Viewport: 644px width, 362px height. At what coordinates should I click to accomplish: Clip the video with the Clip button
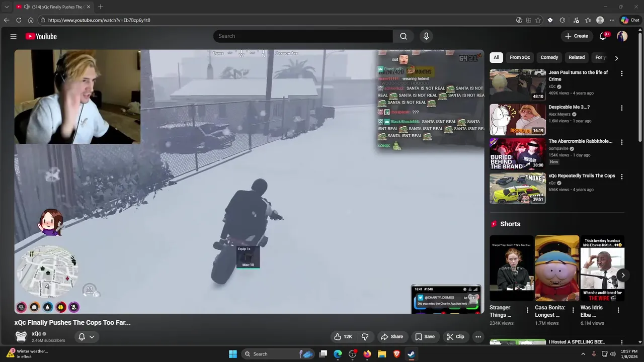455,337
